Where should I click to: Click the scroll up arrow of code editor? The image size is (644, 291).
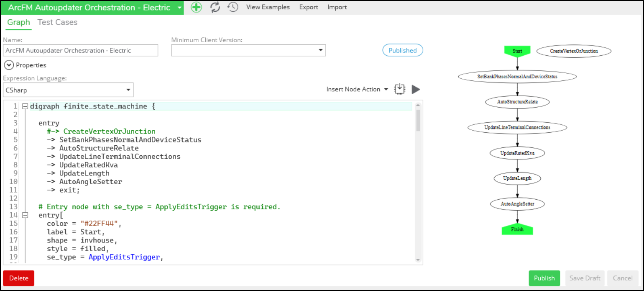(x=418, y=105)
